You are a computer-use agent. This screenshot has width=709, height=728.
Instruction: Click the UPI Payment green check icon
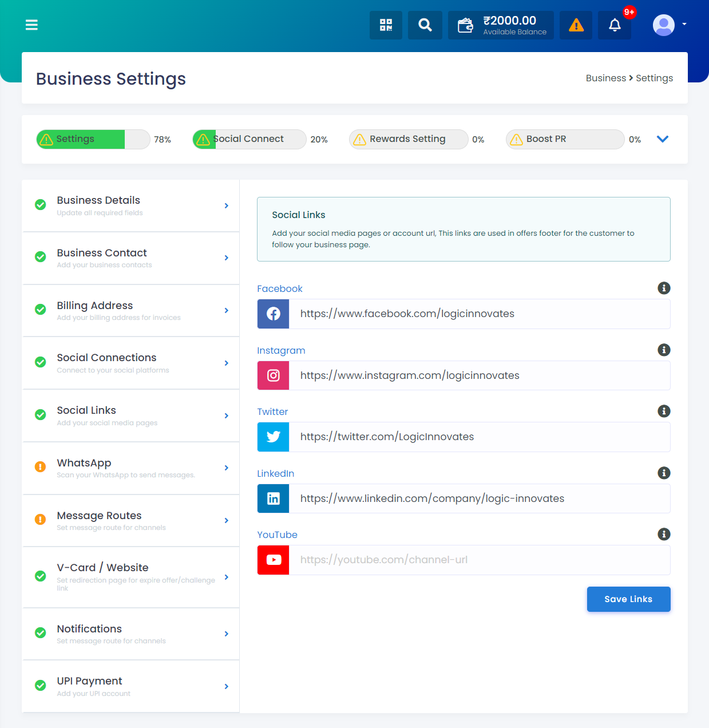coord(41,685)
